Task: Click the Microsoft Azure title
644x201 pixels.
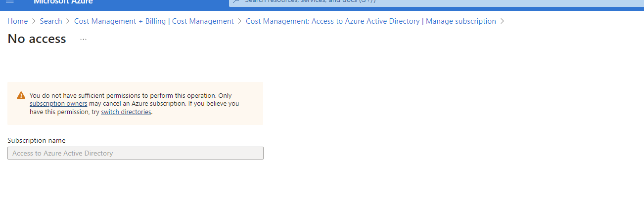Action: [63, 2]
